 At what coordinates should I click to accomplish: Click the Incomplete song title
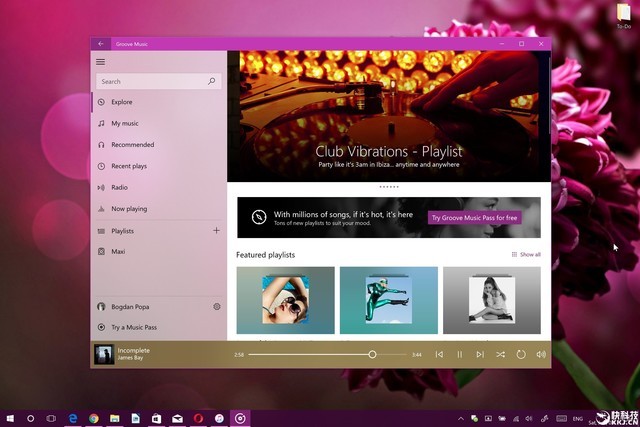tap(133, 350)
